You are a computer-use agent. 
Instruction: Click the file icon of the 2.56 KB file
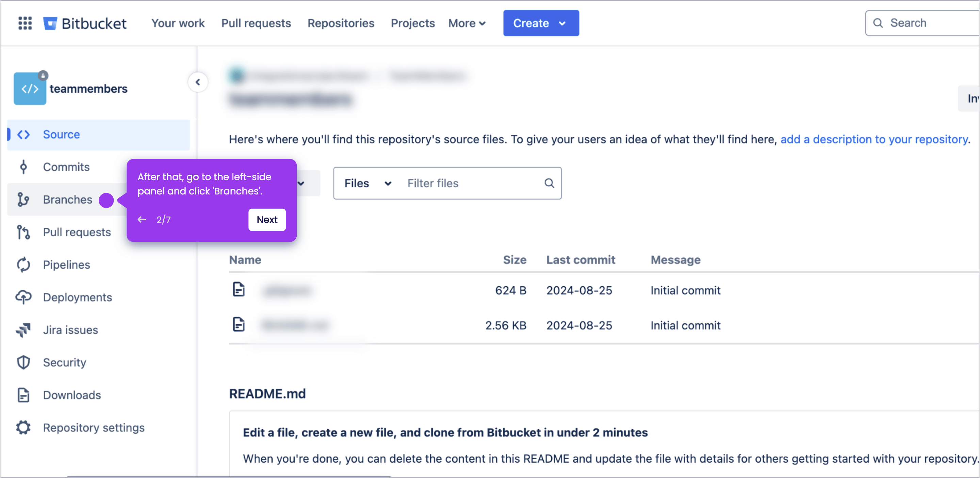tap(239, 324)
